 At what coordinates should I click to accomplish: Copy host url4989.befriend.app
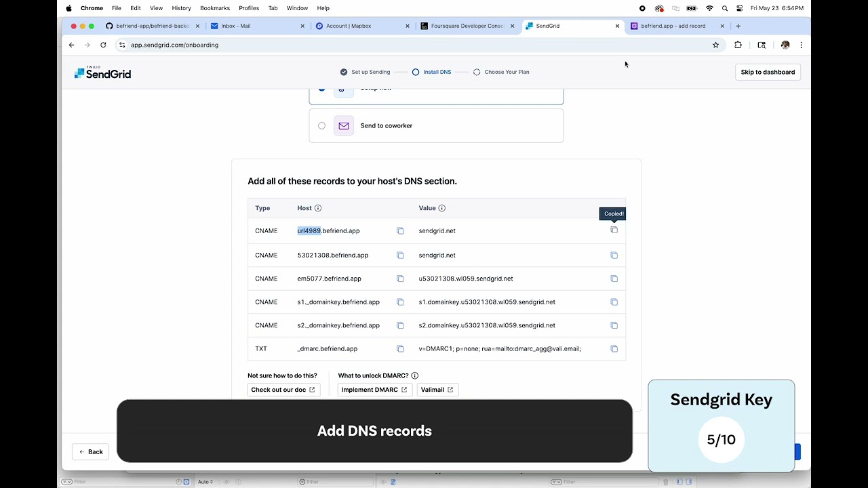pyautogui.click(x=400, y=231)
